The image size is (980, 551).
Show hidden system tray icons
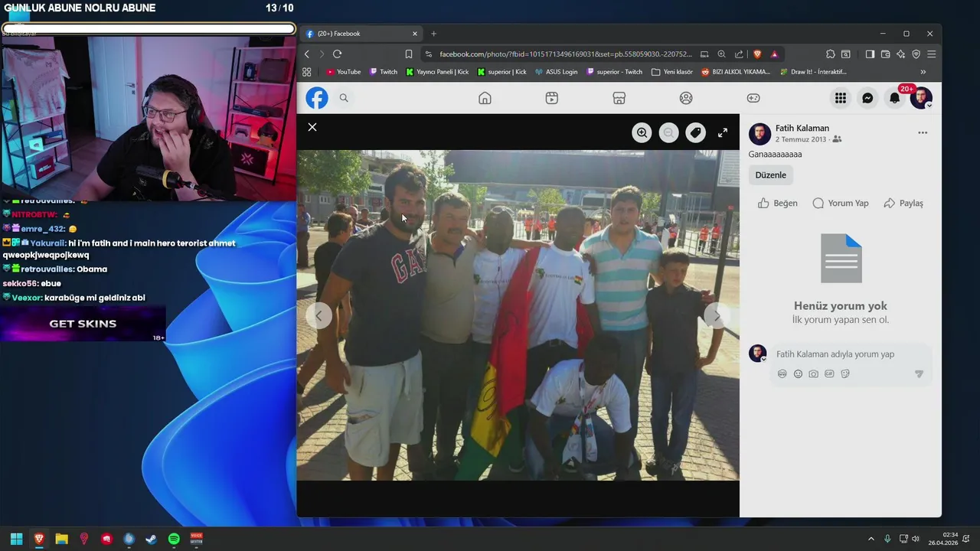871,539
